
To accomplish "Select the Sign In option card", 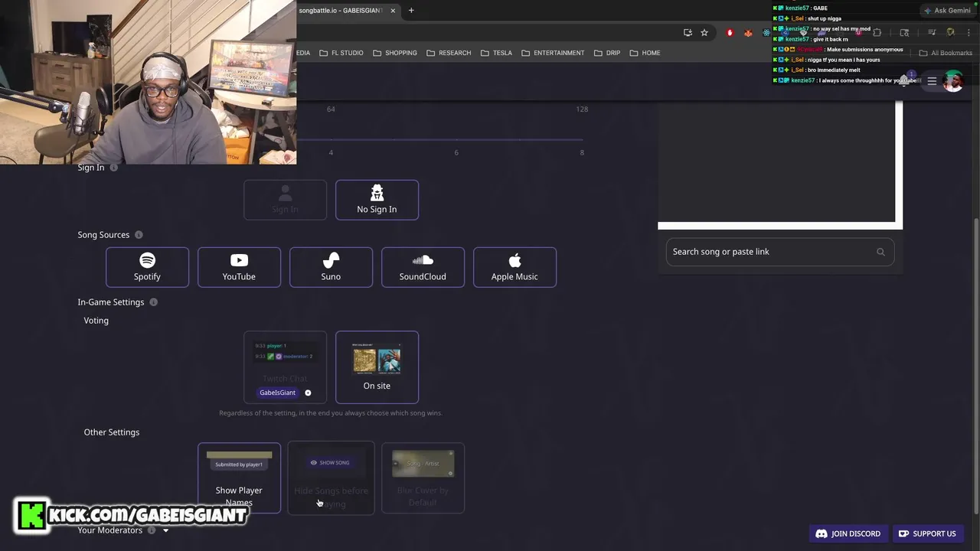I will [x=285, y=200].
